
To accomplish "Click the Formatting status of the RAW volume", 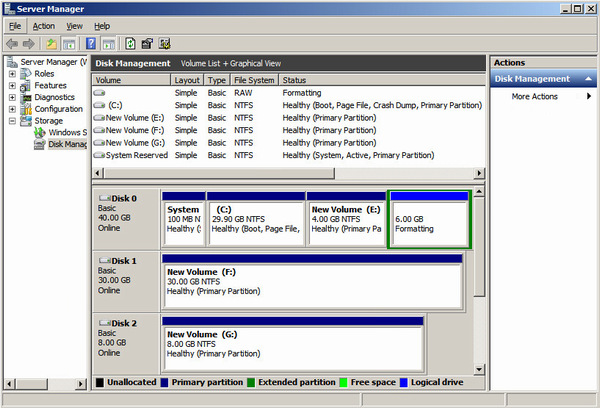I will coord(302,93).
